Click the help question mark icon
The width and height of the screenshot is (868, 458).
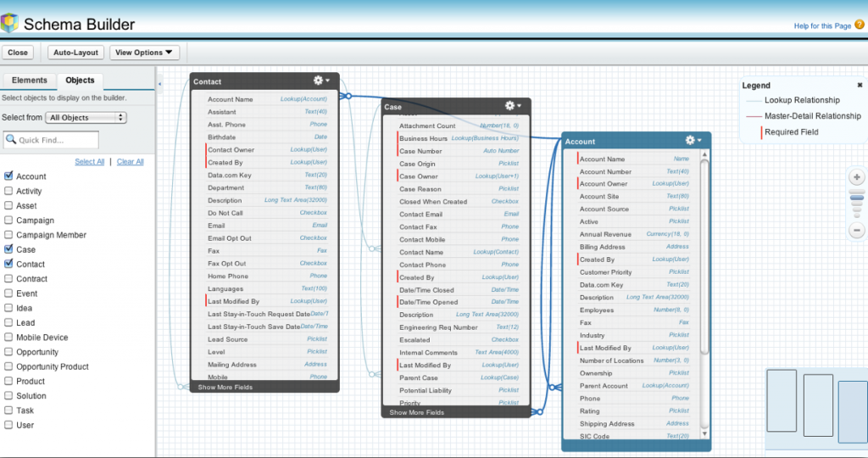(x=860, y=26)
